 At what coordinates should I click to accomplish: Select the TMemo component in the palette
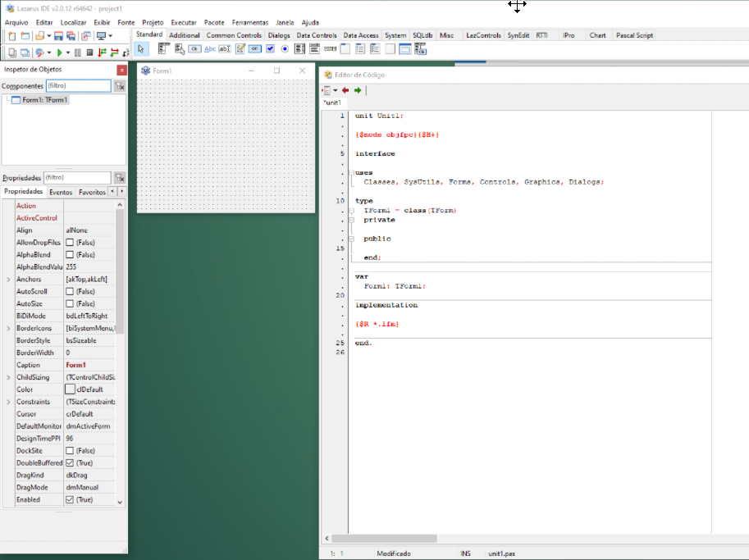240,49
